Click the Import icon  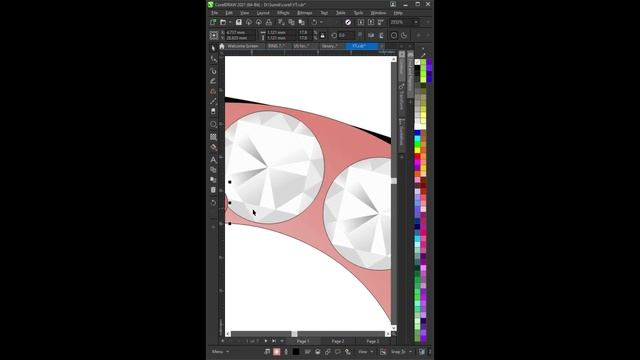click(x=361, y=22)
